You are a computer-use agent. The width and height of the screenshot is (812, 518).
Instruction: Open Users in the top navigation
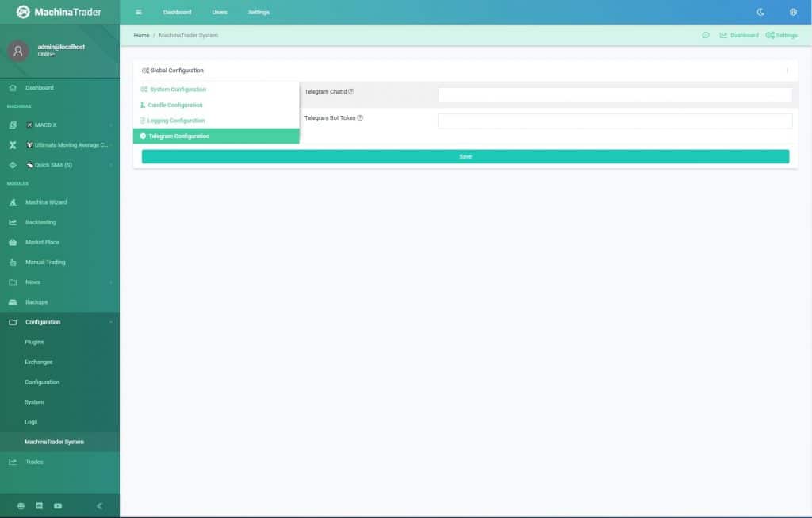point(220,12)
